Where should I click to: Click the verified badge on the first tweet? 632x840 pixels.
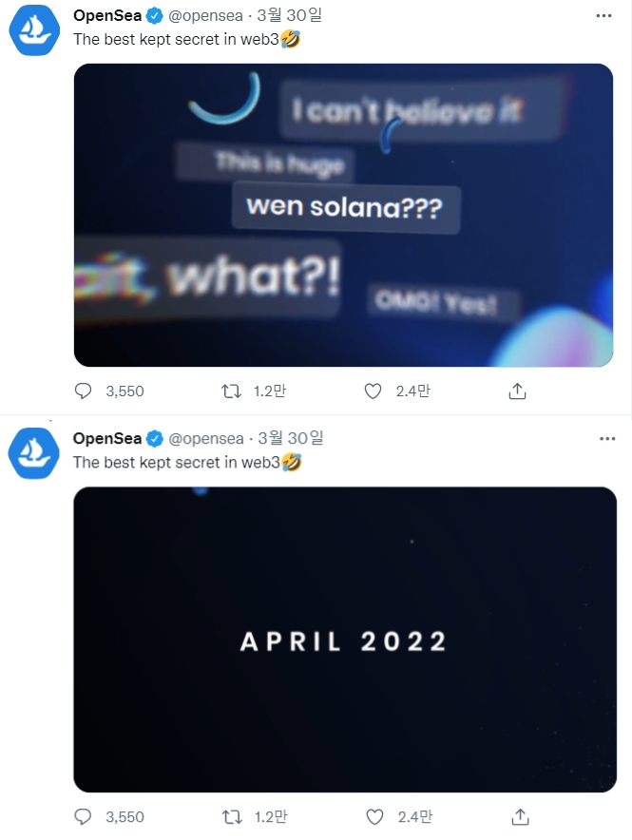click(x=154, y=16)
